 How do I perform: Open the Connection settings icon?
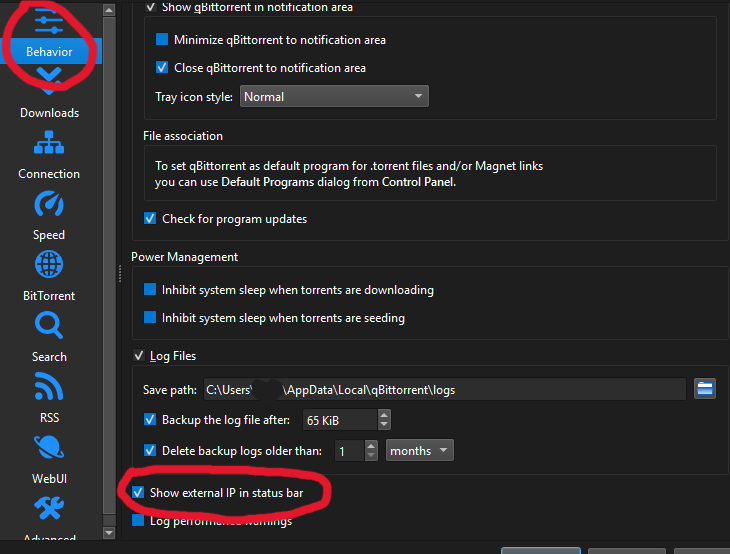pyautogui.click(x=49, y=145)
